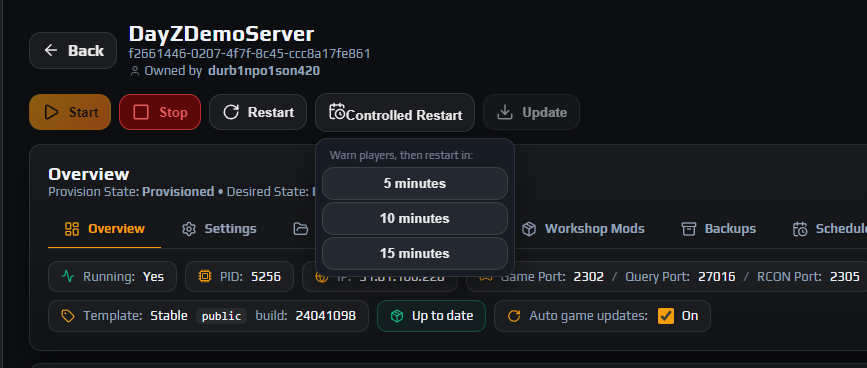The height and width of the screenshot is (368, 867).
Task: Click the cube icon beside Workshop Mods
Action: point(529,229)
